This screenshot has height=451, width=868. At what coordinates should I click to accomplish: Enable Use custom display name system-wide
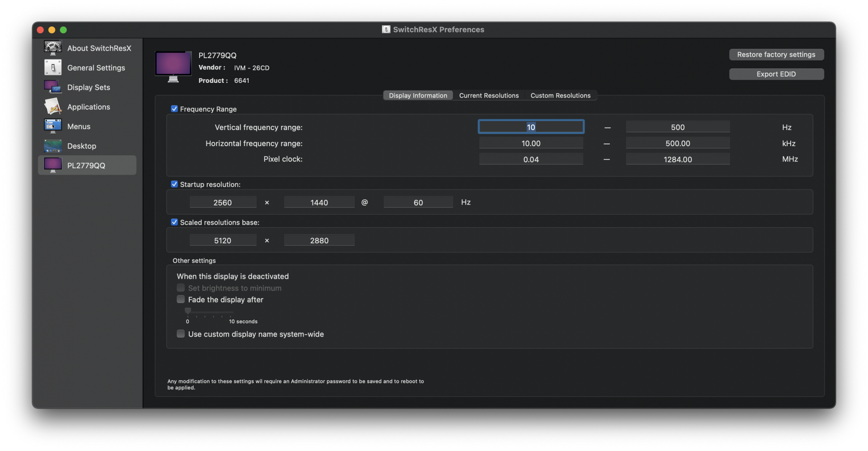[x=181, y=334]
